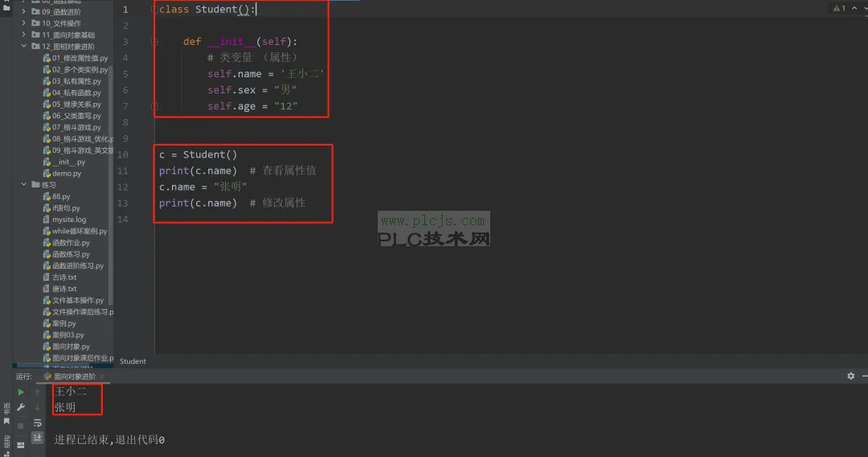Click the grey stop process square
Viewport: 868px width, 457px height.
pos(21,426)
